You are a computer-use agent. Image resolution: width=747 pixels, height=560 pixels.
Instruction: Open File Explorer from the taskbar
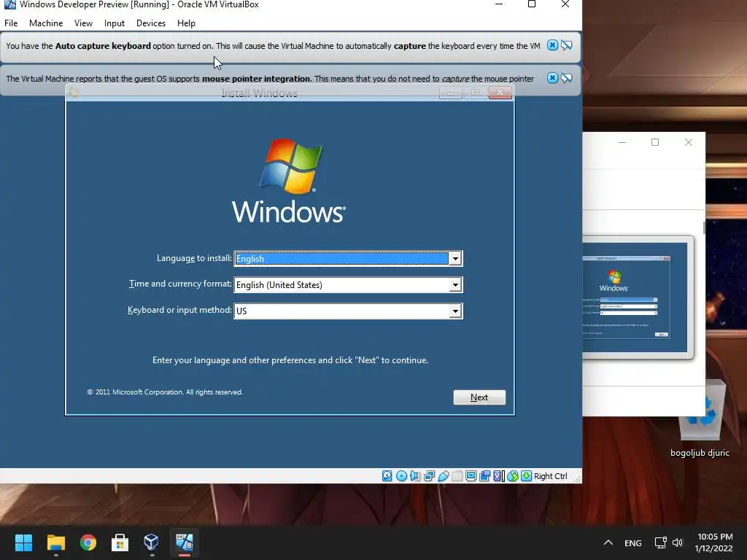[x=55, y=542]
